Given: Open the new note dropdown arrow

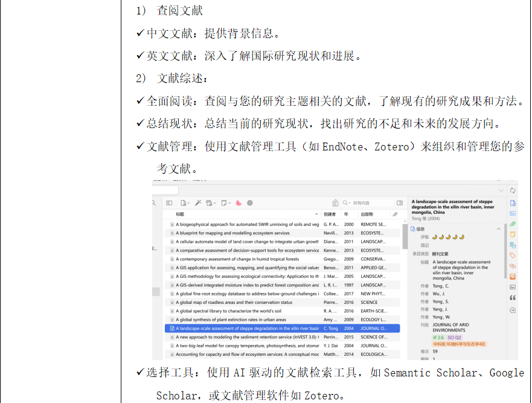Looking at the screenshot, I should point(229,204).
